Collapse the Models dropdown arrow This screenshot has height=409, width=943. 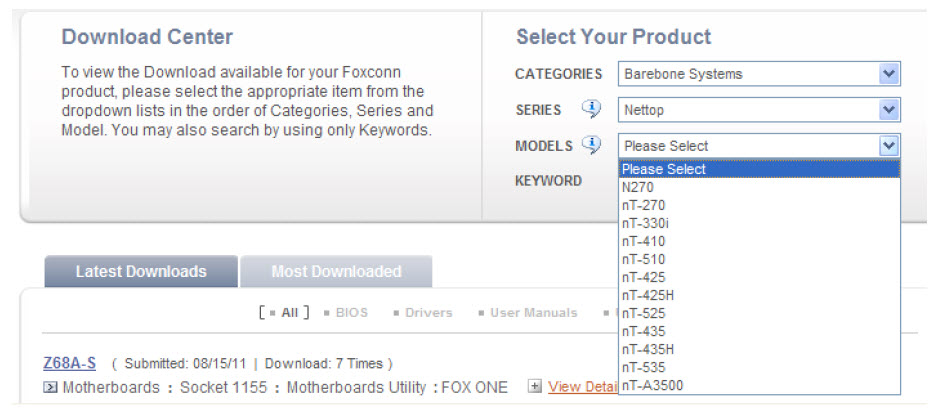pyautogui.click(x=888, y=146)
